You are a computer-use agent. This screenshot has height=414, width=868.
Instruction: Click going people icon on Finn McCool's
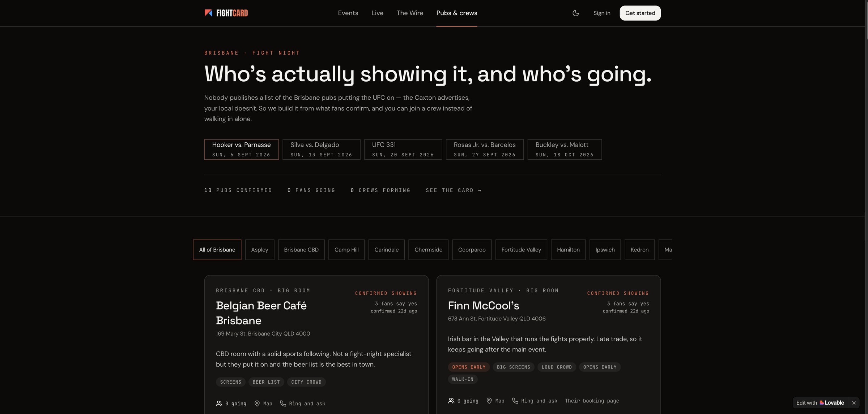451,401
